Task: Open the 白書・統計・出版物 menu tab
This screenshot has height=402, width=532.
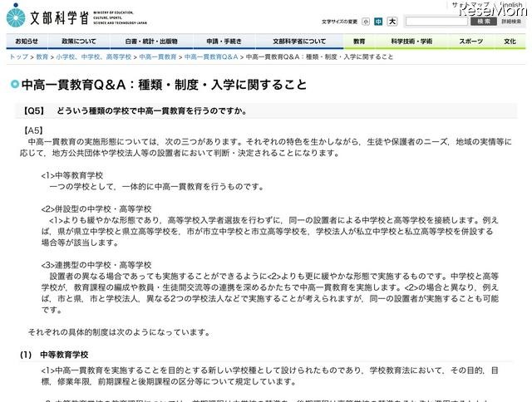Action: point(151,42)
